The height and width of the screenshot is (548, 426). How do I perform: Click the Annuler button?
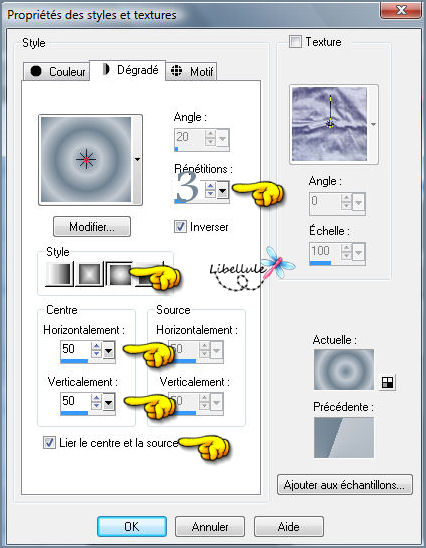point(210,526)
